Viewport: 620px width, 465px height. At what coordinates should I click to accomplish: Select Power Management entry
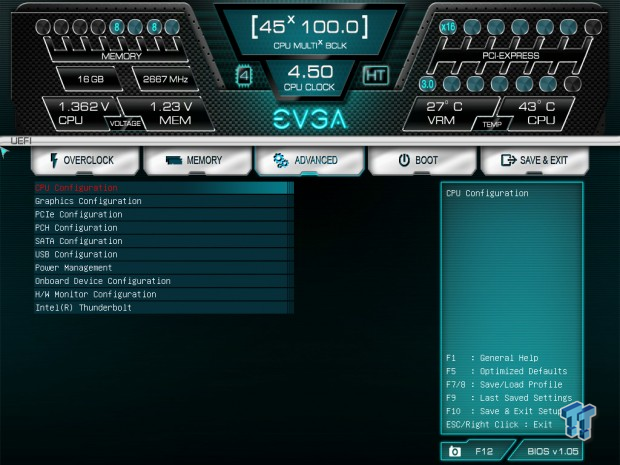pos(164,268)
